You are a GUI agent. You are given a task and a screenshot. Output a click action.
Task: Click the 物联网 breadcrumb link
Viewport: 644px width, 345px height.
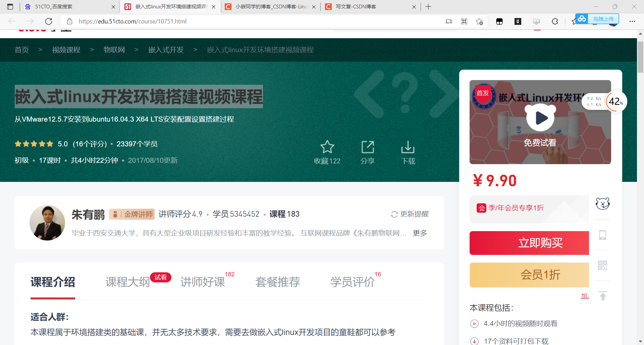114,50
